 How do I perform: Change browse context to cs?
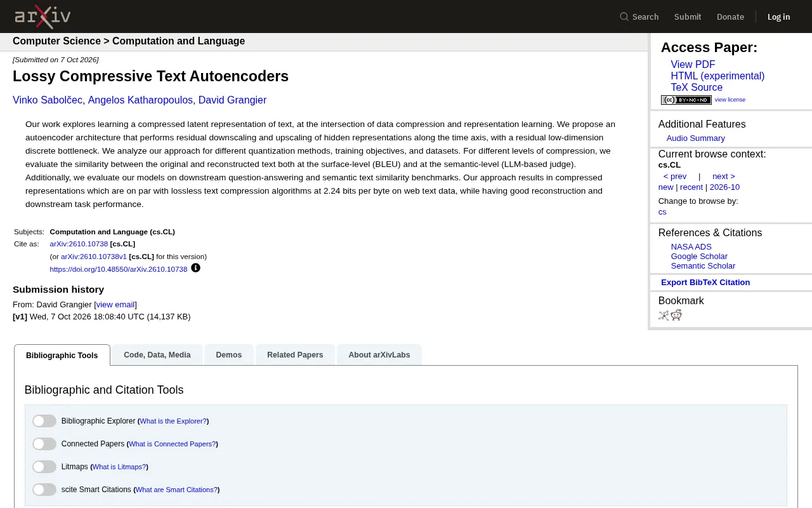tap(662, 212)
